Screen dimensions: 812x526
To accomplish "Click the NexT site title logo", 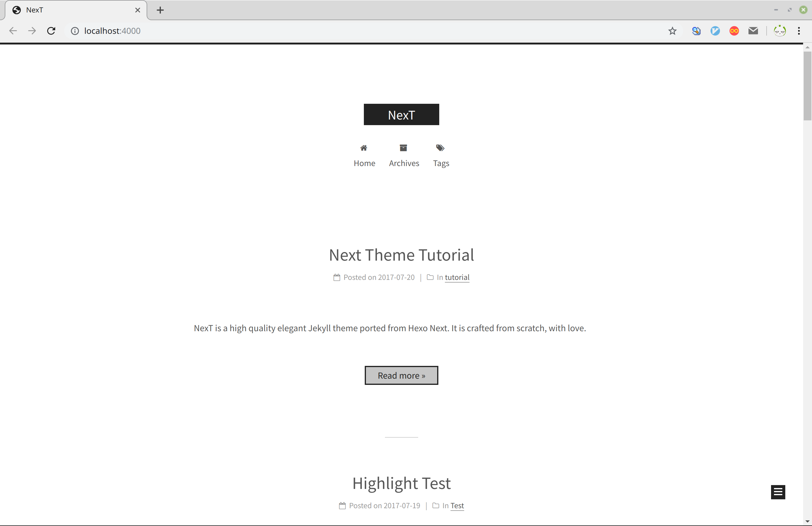I will coord(401,115).
